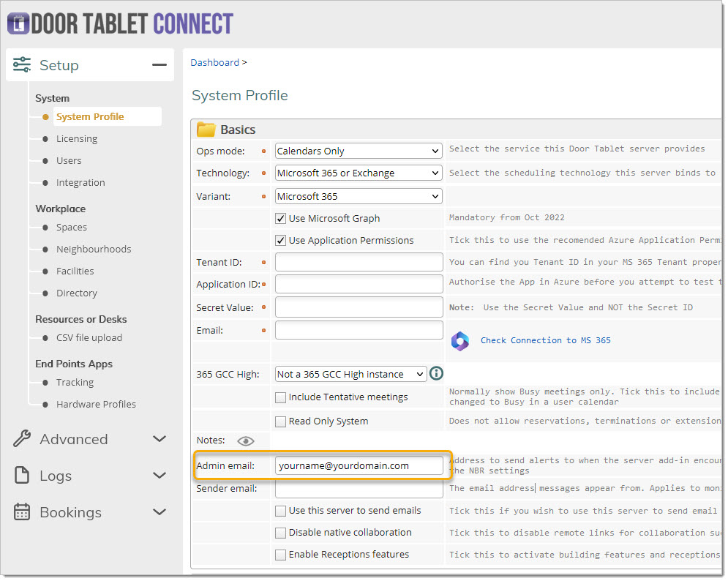Tick the Read Only System checkbox
Viewport: 728px width, 581px height.
[x=280, y=421]
